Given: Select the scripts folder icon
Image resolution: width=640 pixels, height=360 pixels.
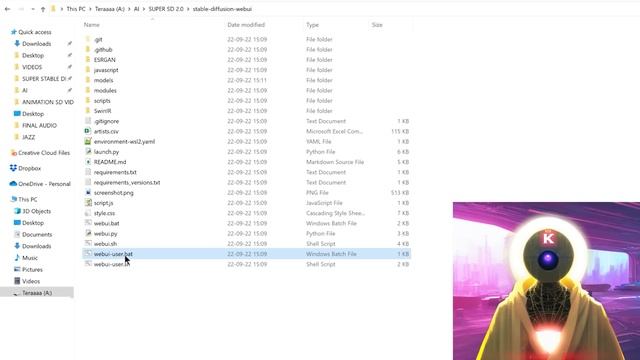Looking at the screenshot, I should pos(87,100).
